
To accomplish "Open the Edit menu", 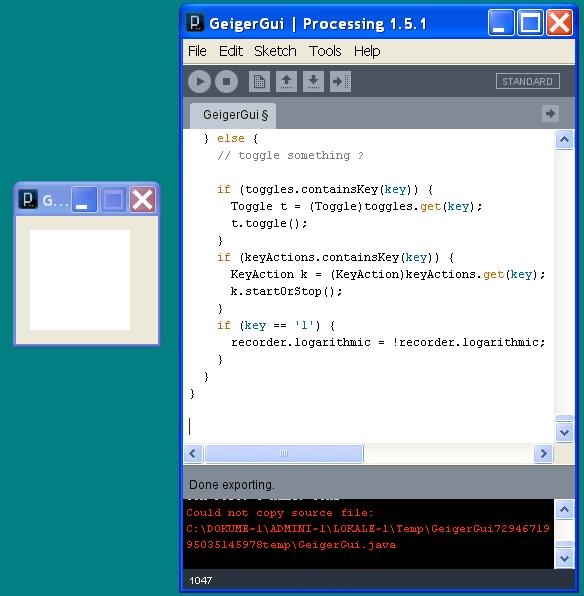I will pyautogui.click(x=230, y=51).
